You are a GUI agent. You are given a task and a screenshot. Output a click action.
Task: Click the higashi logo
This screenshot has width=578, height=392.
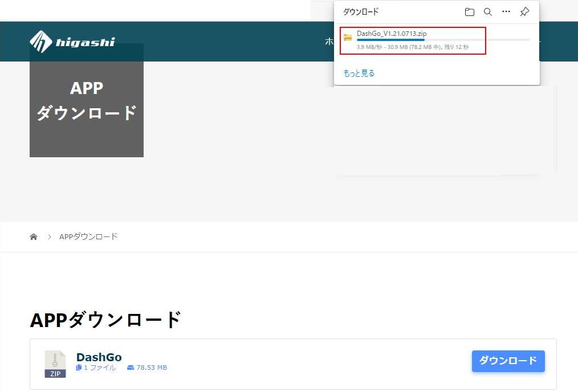coord(72,41)
